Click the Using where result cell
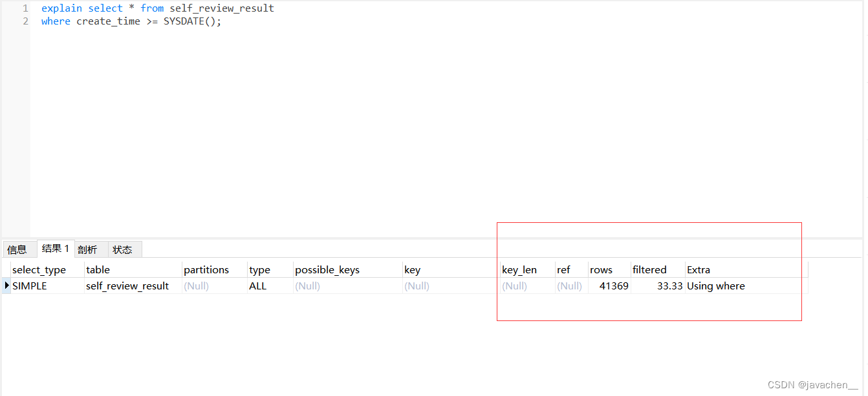Screen dimensions: 868x396 716,286
